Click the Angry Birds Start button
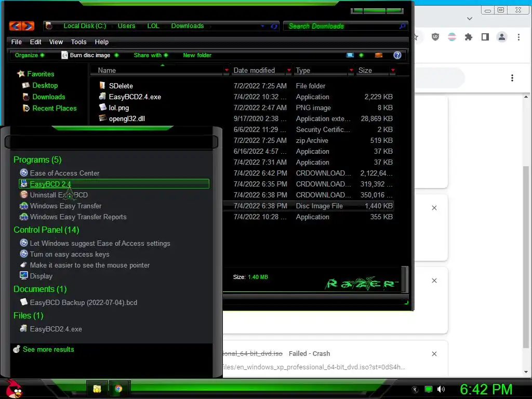The image size is (532, 399). pos(14,389)
